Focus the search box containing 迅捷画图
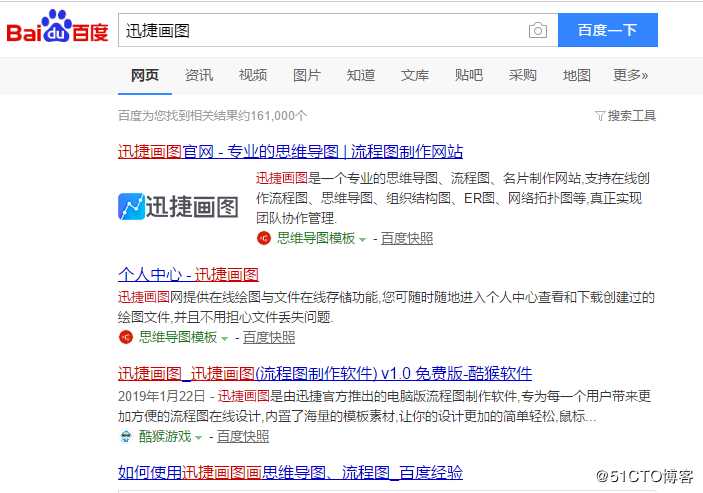The image size is (703, 493). pos(338,30)
